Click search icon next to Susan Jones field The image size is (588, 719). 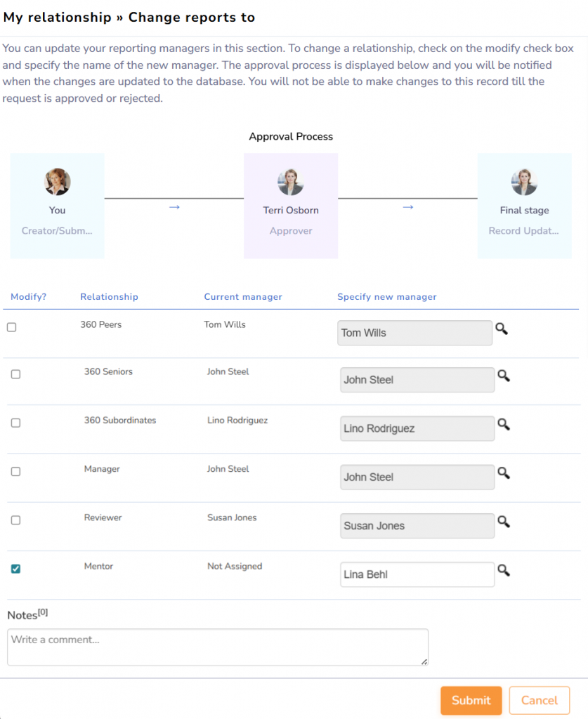[x=503, y=522]
